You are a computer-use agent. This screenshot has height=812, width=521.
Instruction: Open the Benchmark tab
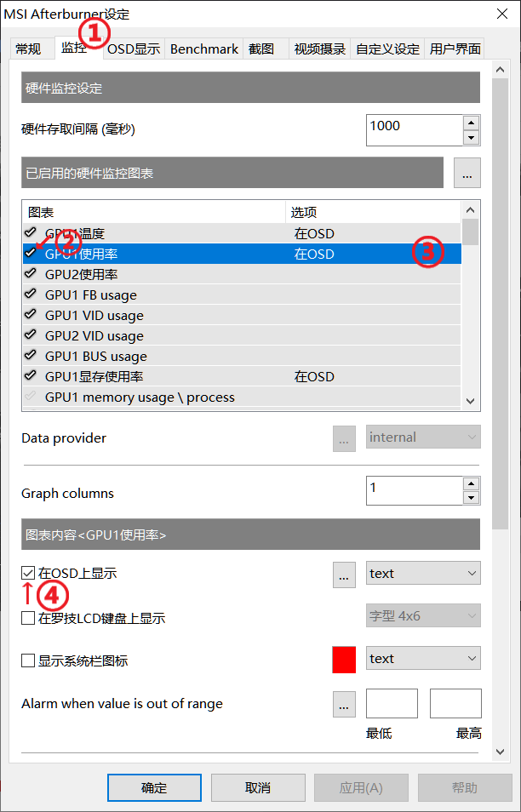pos(204,49)
